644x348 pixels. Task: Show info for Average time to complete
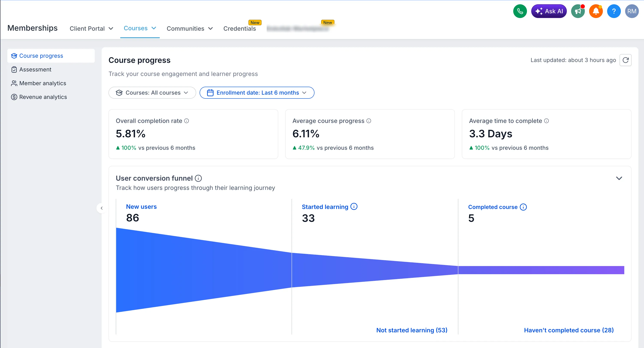click(x=546, y=121)
